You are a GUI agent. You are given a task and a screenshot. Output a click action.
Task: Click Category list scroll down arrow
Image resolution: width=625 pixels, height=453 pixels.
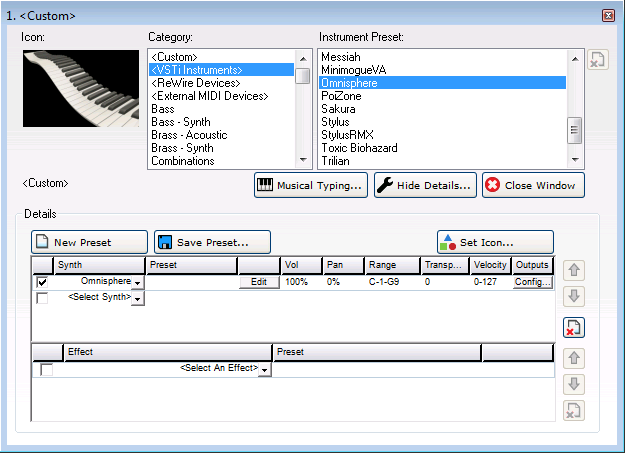click(x=303, y=160)
